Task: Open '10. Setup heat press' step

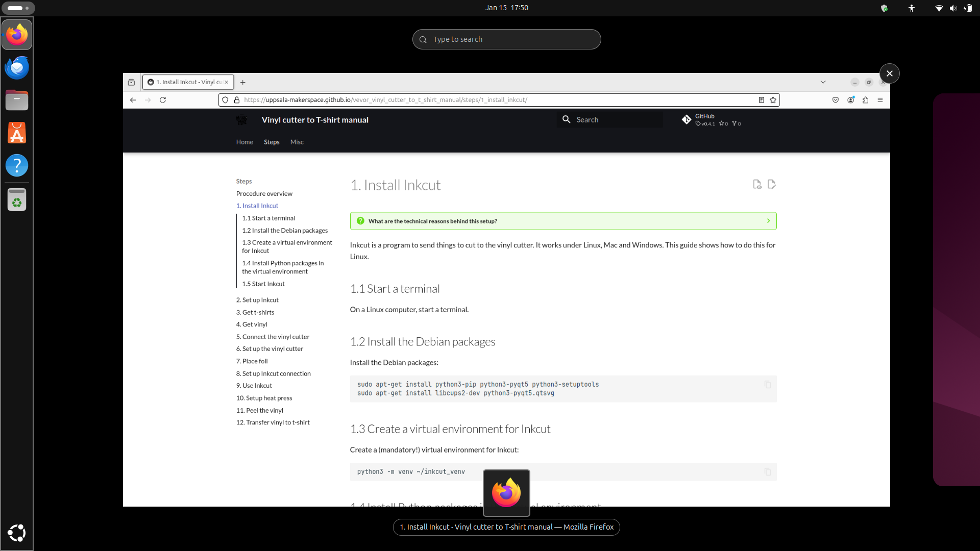Action: (x=264, y=398)
